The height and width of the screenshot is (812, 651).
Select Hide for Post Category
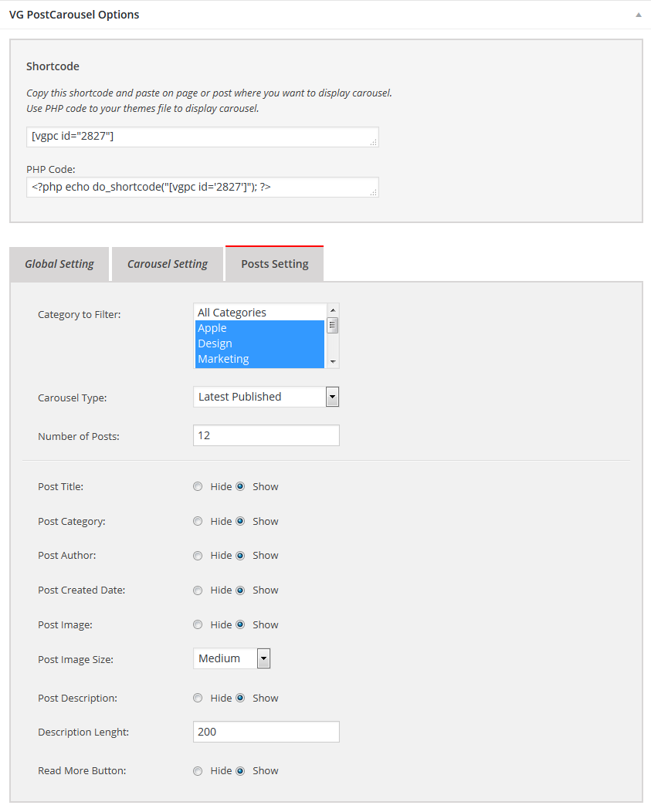tap(198, 521)
